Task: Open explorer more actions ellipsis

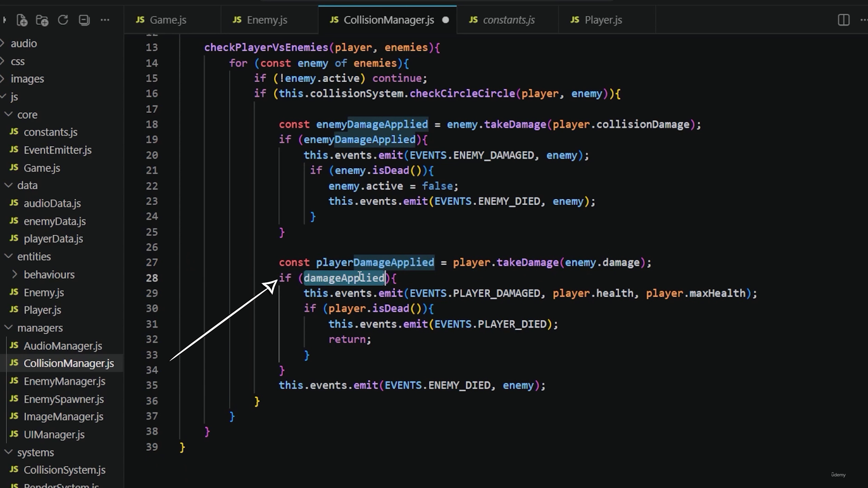Action: pos(105,20)
